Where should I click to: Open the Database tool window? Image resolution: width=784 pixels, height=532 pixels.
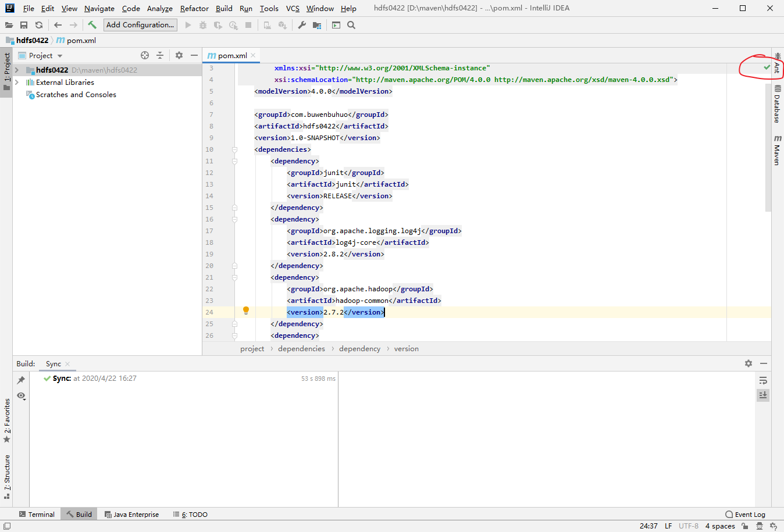777,104
